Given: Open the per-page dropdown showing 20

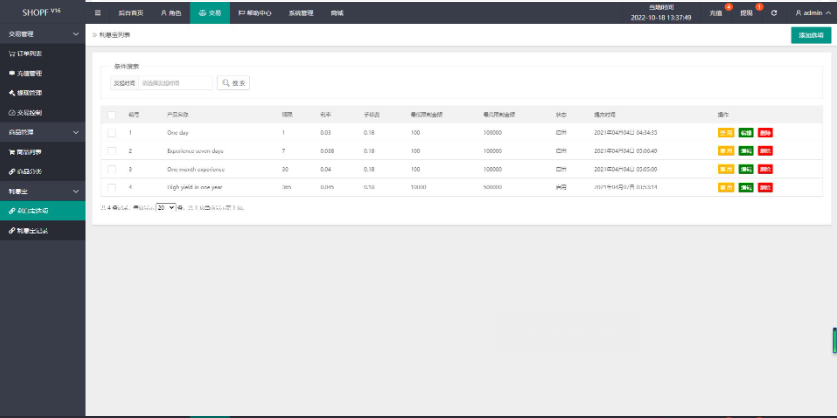Looking at the screenshot, I should 165,207.
